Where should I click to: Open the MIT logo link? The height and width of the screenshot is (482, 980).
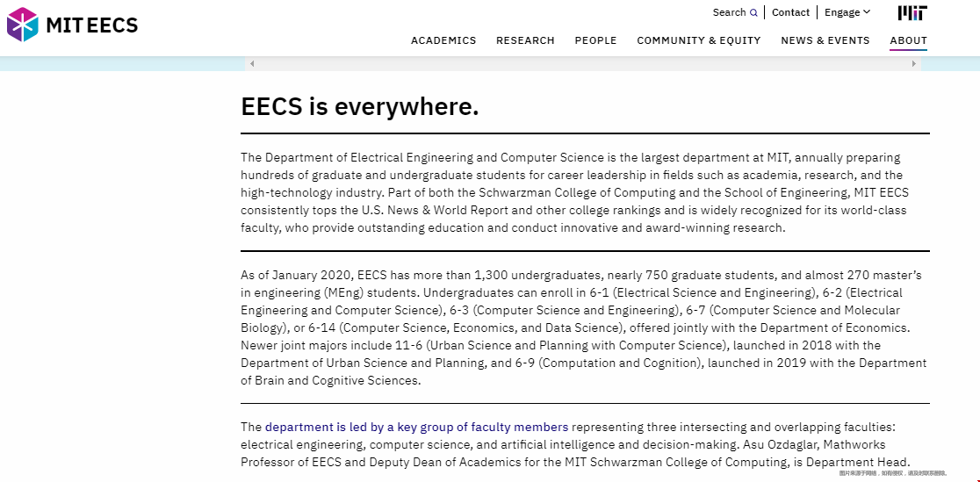(912, 12)
